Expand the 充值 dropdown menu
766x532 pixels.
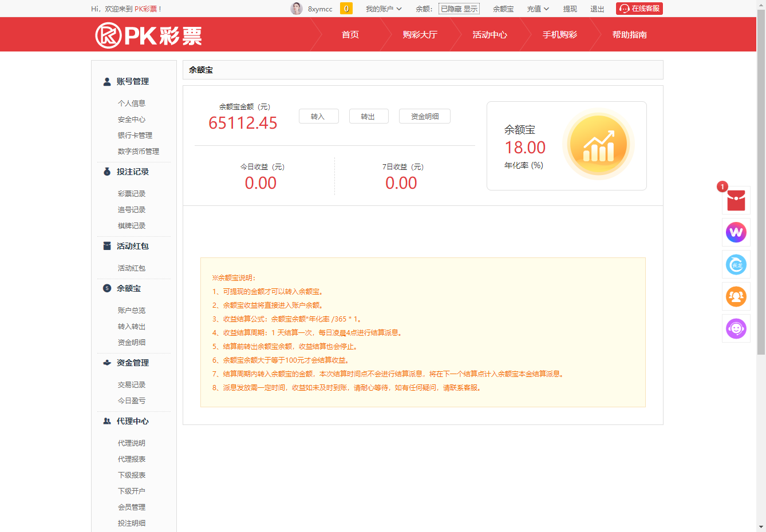pos(538,9)
